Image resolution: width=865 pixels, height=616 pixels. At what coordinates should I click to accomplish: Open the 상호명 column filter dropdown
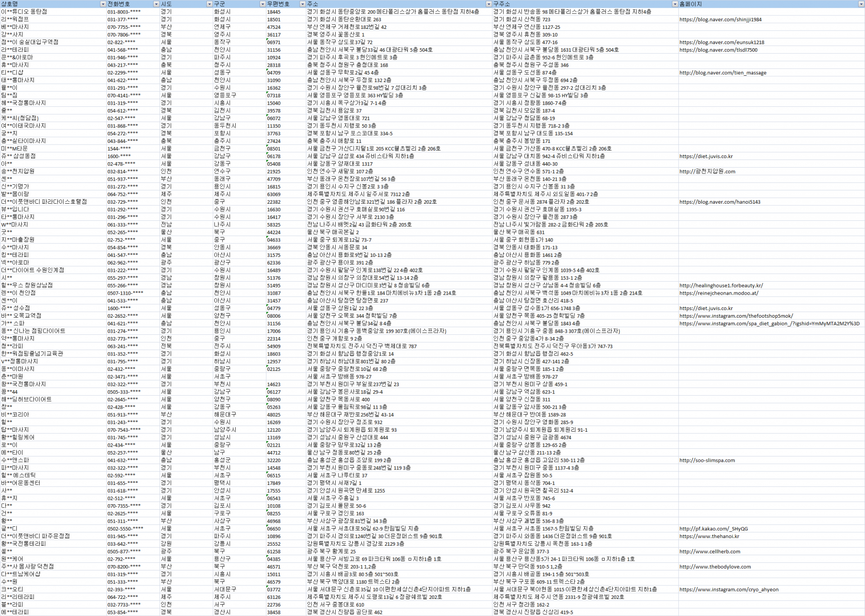(x=103, y=4)
